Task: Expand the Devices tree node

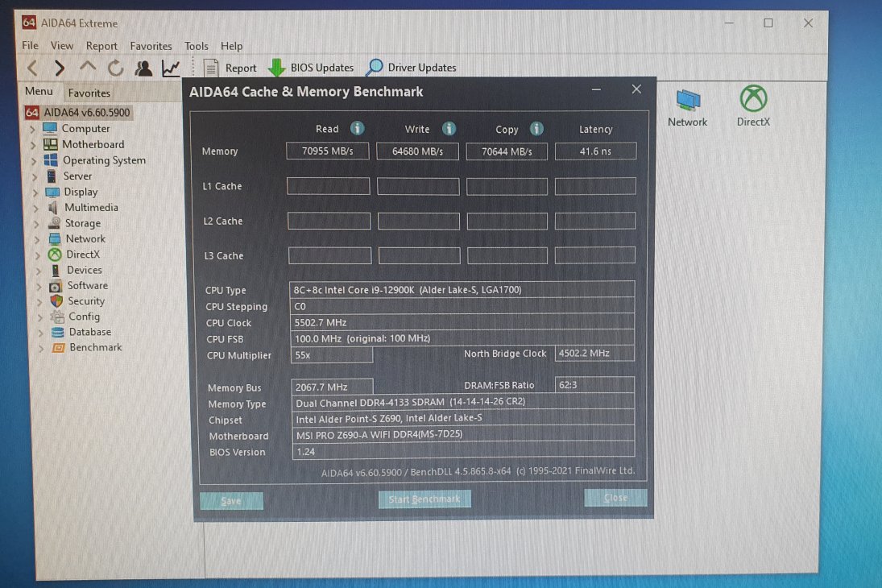Action: pos(38,271)
